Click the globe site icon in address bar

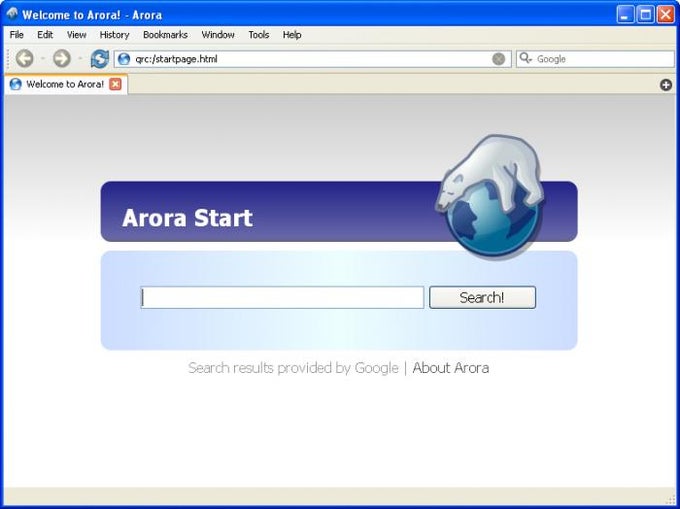[x=124, y=59]
